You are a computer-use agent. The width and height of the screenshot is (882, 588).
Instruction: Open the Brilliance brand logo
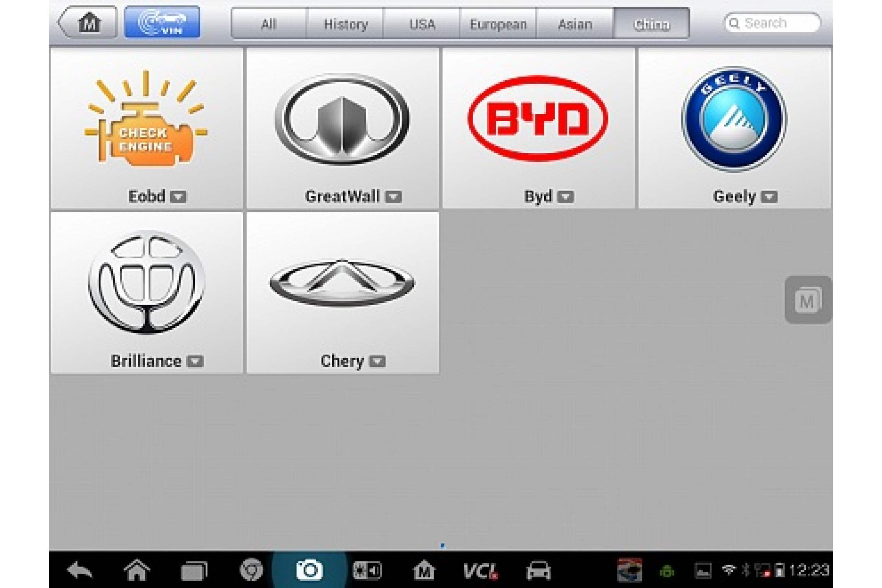click(146, 282)
